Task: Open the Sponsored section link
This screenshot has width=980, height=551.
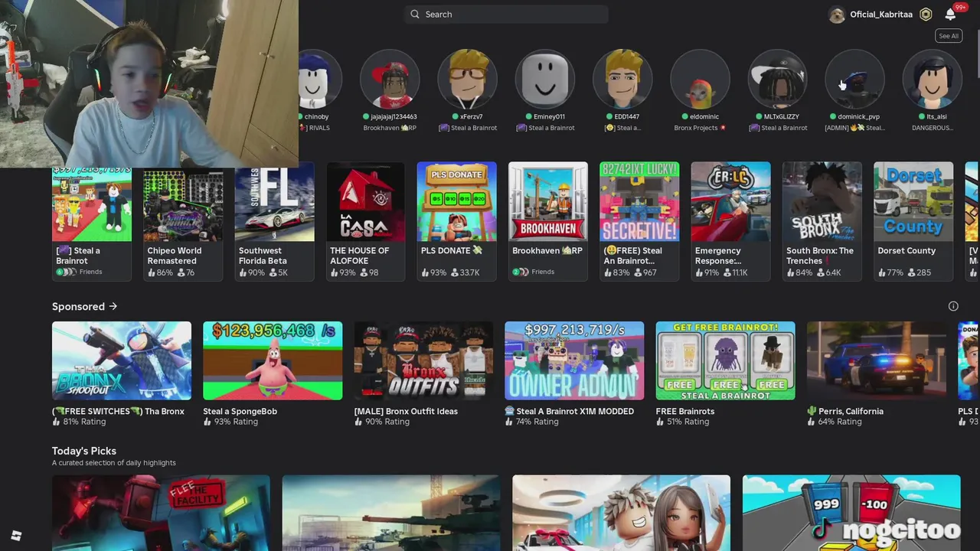Action: [84, 307]
